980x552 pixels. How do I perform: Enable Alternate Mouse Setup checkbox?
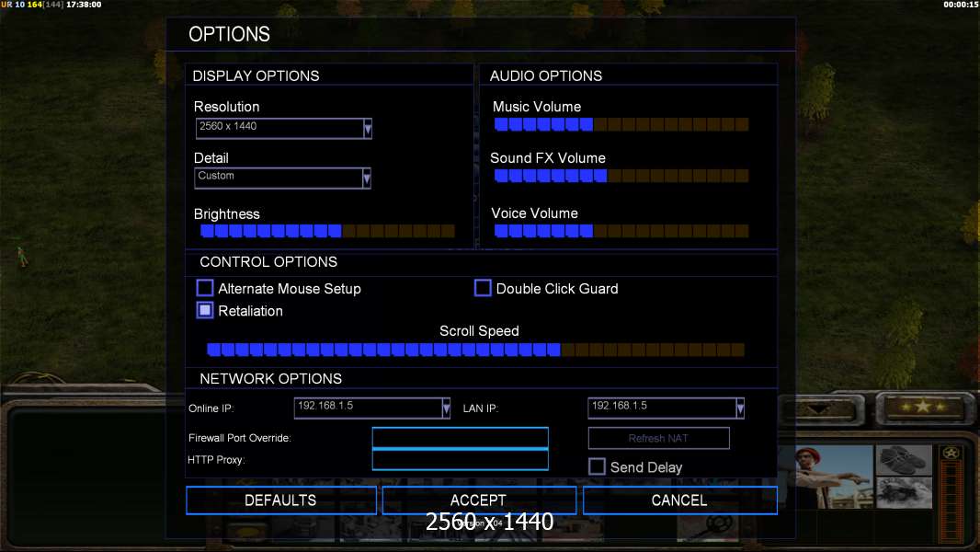pos(205,288)
